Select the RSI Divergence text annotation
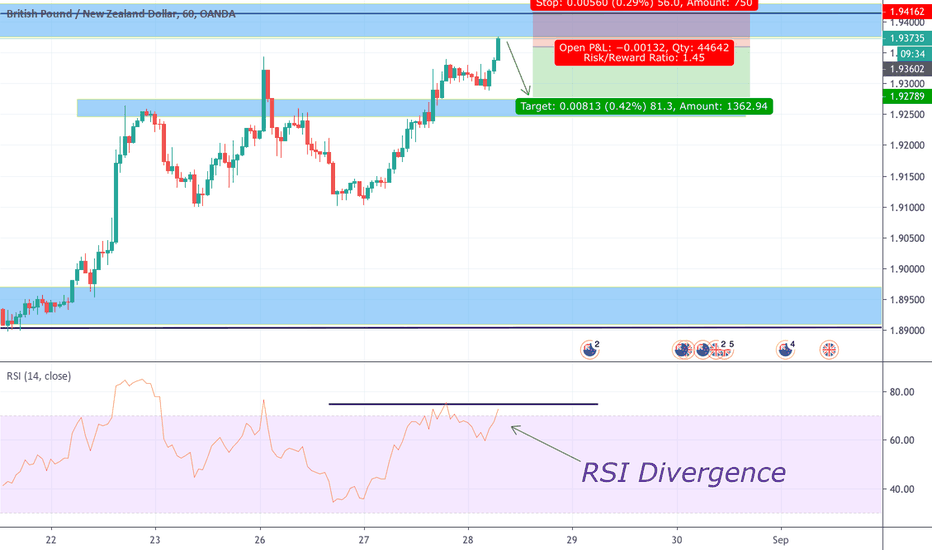 [x=684, y=473]
